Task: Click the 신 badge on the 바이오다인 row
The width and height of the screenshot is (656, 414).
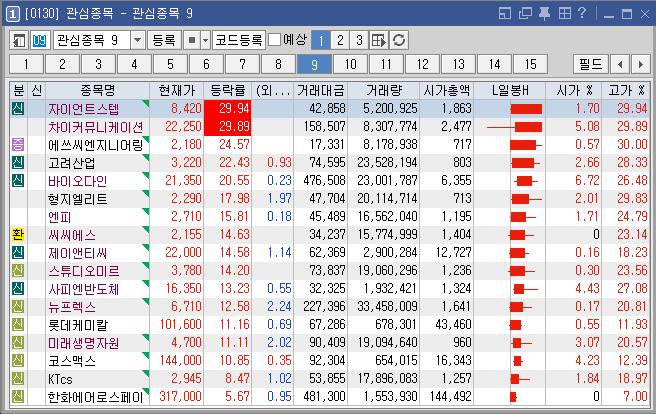Action: [18, 181]
